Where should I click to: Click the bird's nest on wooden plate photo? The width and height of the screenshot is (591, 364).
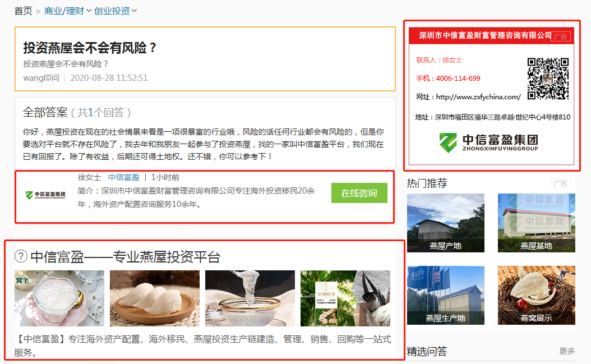click(x=155, y=298)
